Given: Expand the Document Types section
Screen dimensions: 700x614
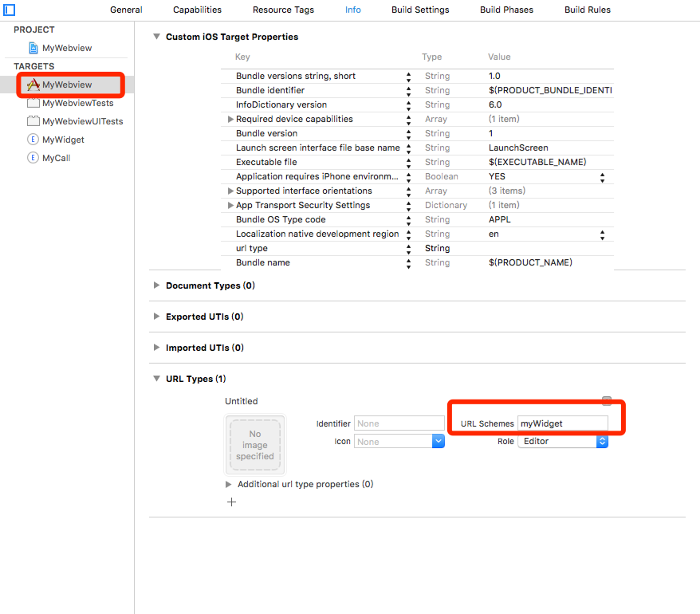Looking at the screenshot, I should click(156, 285).
